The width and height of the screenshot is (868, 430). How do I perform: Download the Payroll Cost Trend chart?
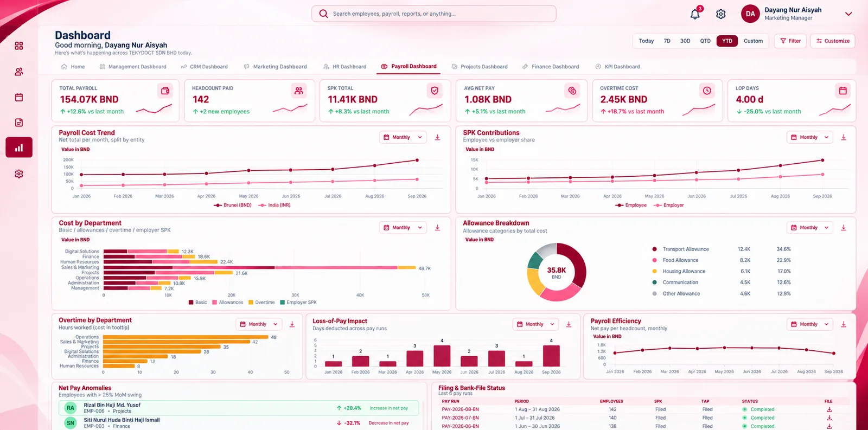(437, 137)
